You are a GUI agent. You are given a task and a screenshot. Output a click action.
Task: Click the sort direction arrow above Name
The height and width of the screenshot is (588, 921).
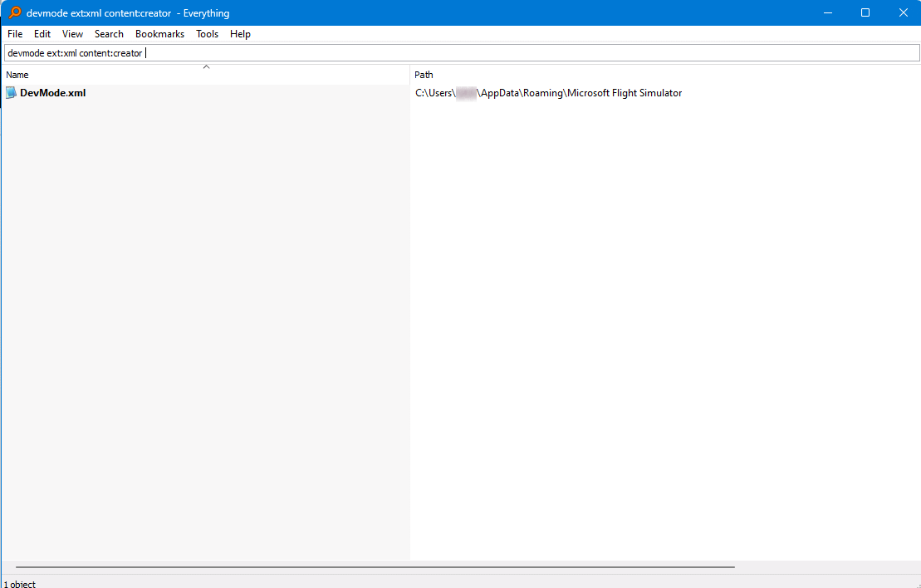coord(206,67)
